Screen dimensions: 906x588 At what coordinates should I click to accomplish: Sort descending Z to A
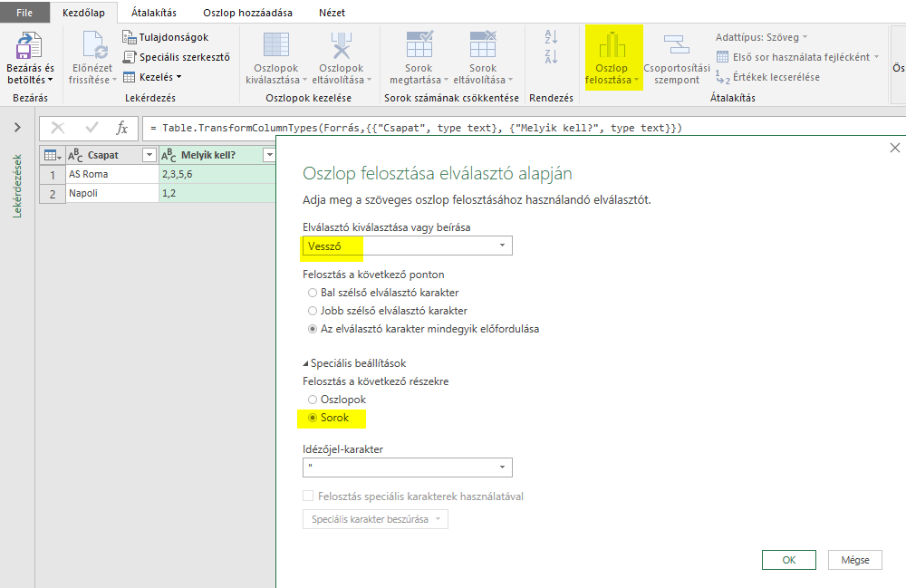click(551, 56)
